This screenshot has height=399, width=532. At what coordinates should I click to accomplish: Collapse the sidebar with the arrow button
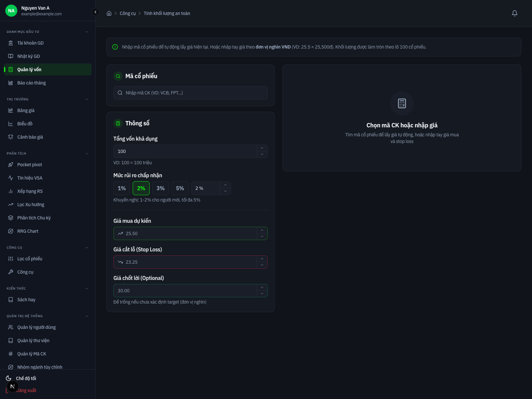tap(95, 12)
